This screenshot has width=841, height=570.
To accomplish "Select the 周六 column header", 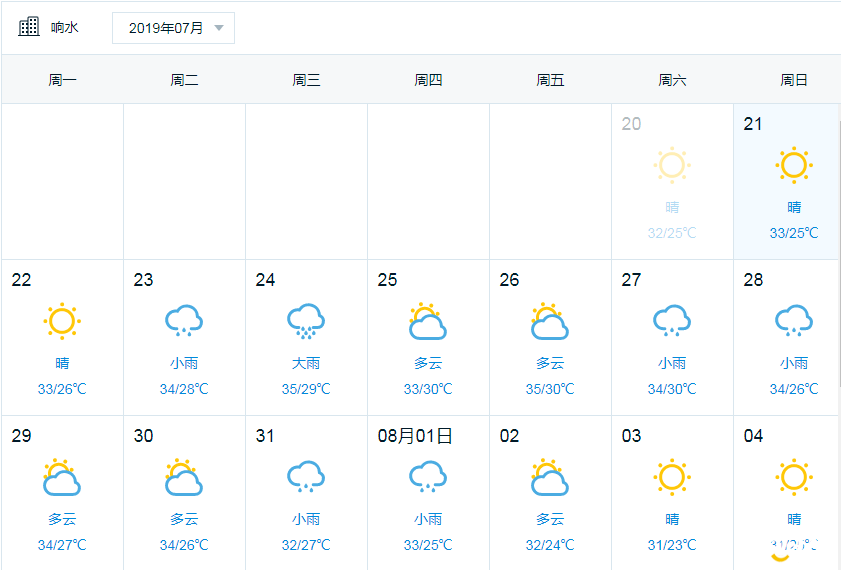I will (672, 80).
